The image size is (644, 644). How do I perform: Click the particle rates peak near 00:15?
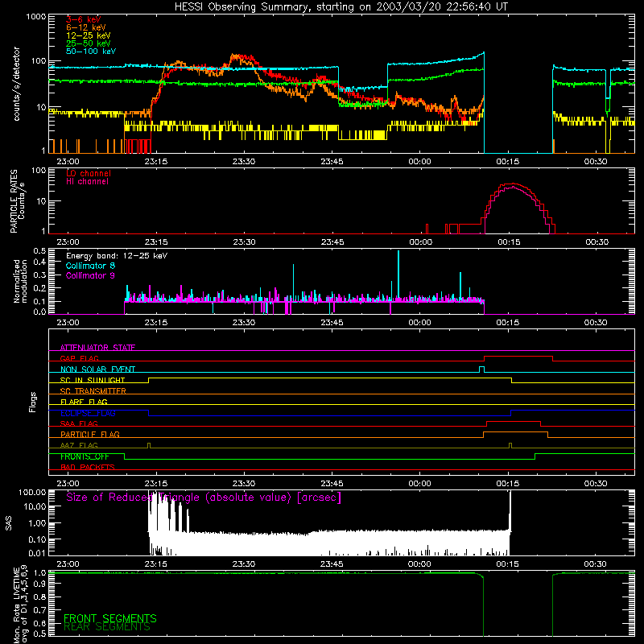pyautogui.click(x=512, y=184)
